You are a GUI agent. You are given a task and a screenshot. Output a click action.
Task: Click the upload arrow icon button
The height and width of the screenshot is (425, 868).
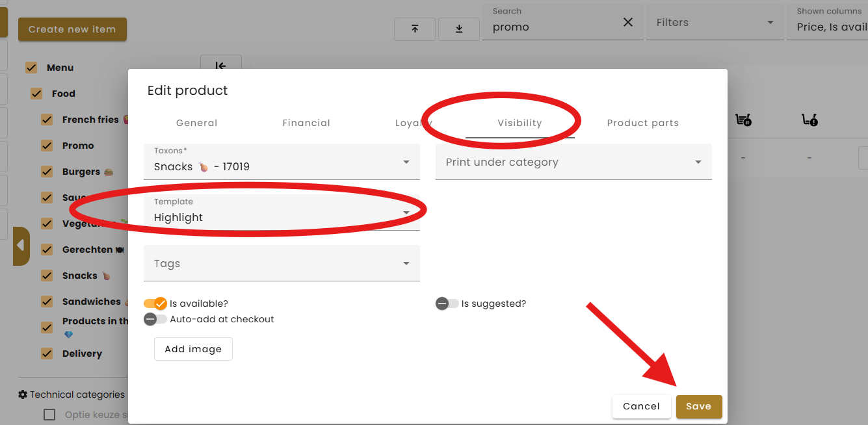[x=414, y=29]
